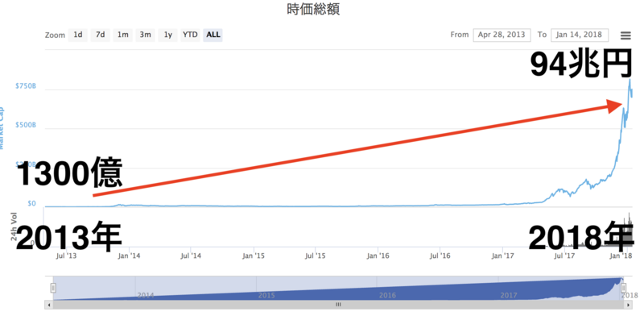The image size is (644, 316).
Task: Select the 1d zoom range
Action: (77, 35)
